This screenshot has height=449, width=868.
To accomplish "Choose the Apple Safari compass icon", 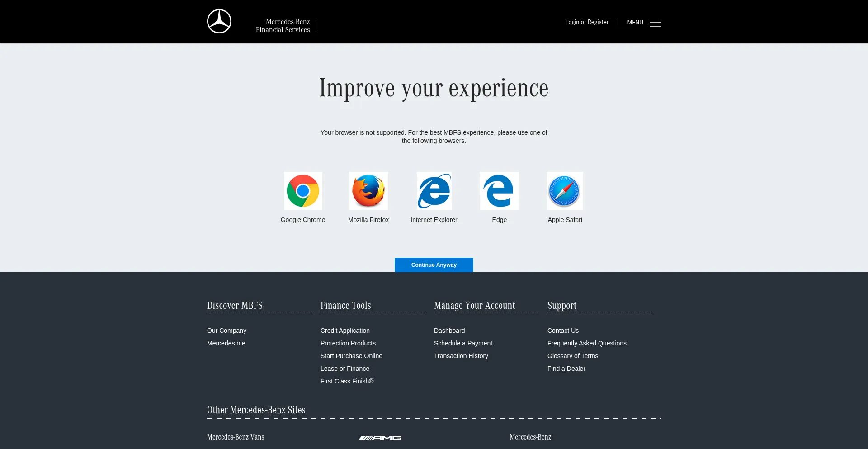I will point(565,191).
